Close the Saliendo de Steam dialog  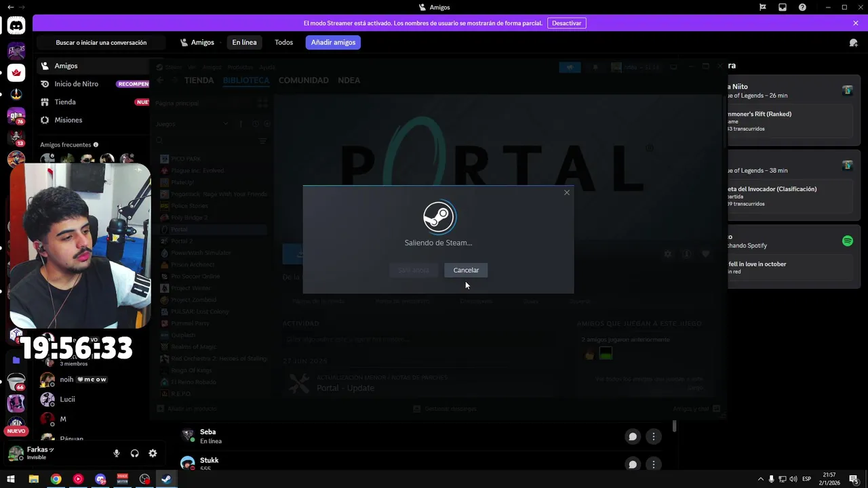click(567, 192)
